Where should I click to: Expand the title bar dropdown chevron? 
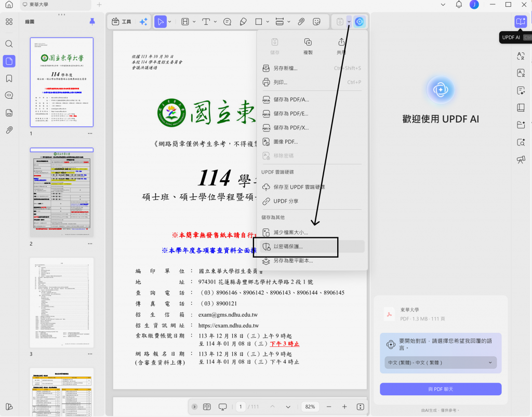(443, 4)
